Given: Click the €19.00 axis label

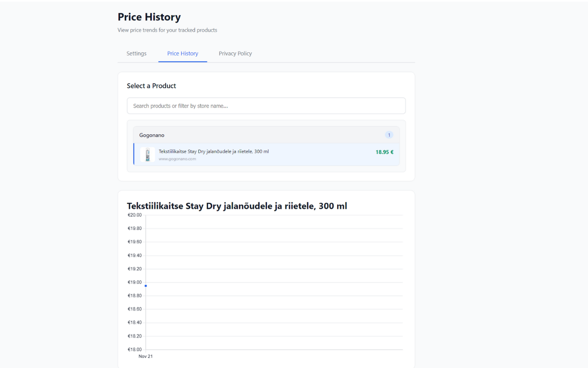Looking at the screenshot, I should (x=135, y=282).
